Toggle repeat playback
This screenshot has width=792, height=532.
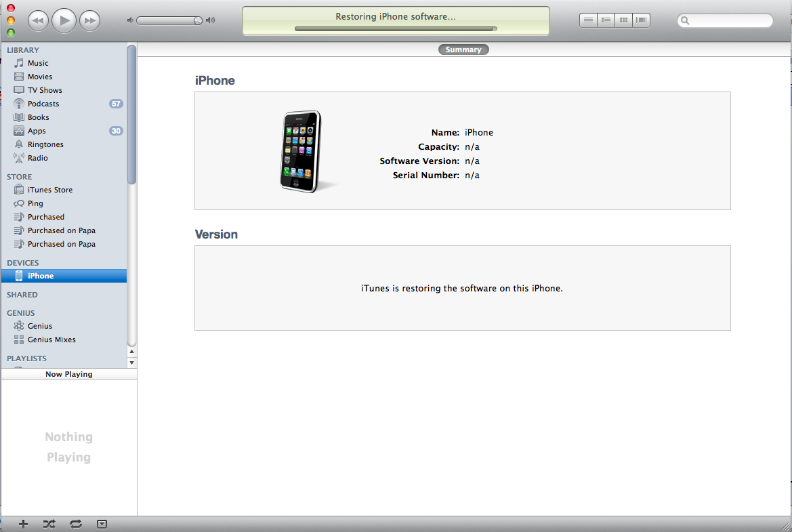[x=76, y=525]
